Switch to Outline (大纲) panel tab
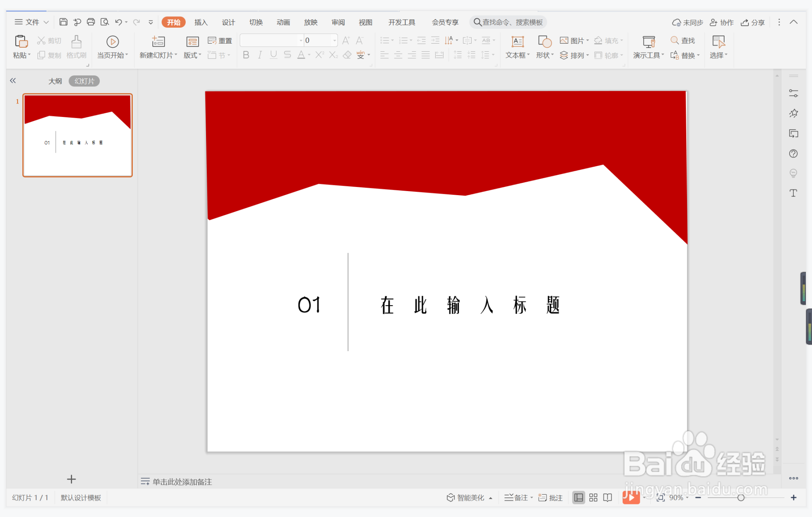 pyautogui.click(x=55, y=81)
